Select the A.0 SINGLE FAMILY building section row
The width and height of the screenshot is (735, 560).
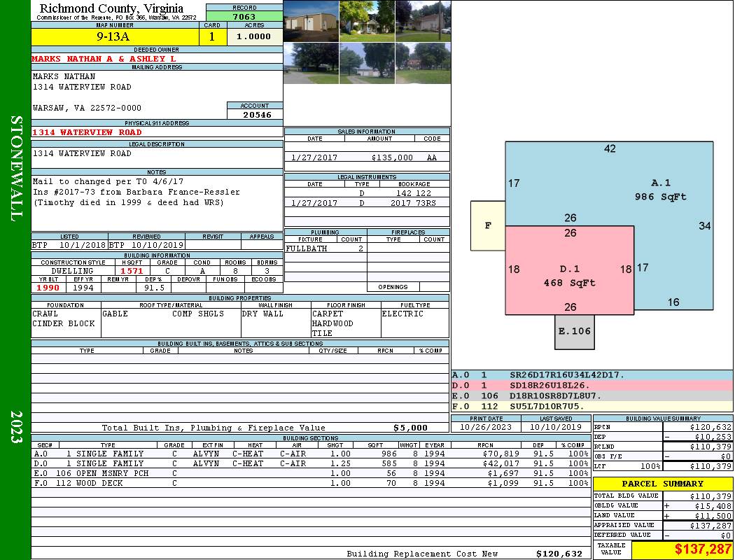tap(311, 454)
